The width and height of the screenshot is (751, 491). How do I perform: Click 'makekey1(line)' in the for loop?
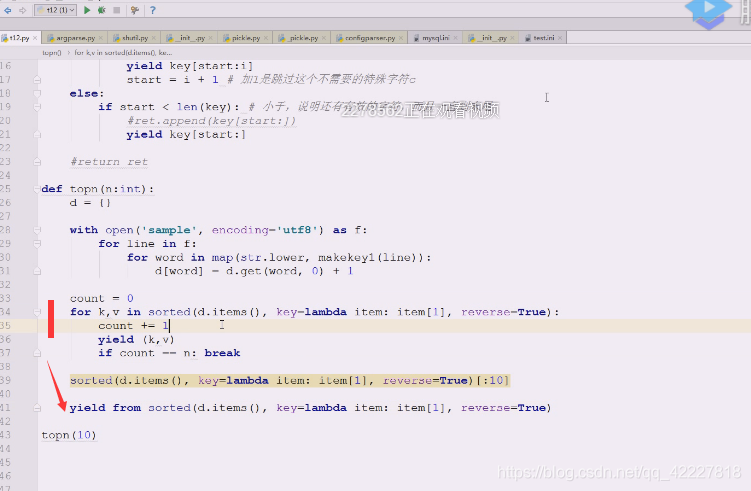(371, 258)
